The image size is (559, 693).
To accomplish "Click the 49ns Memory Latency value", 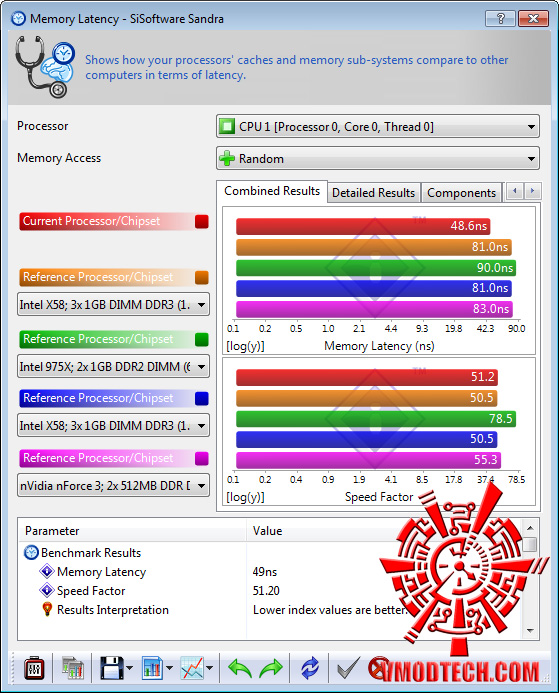I will [x=265, y=572].
